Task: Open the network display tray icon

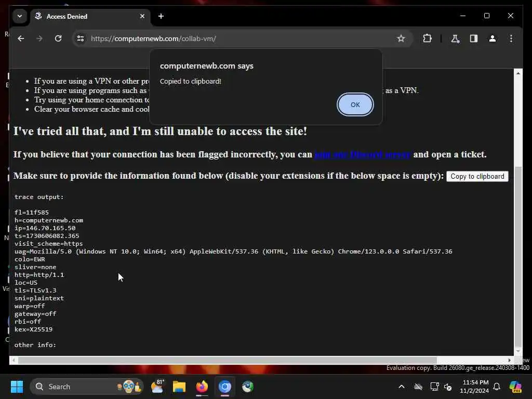Action: click(434, 387)
